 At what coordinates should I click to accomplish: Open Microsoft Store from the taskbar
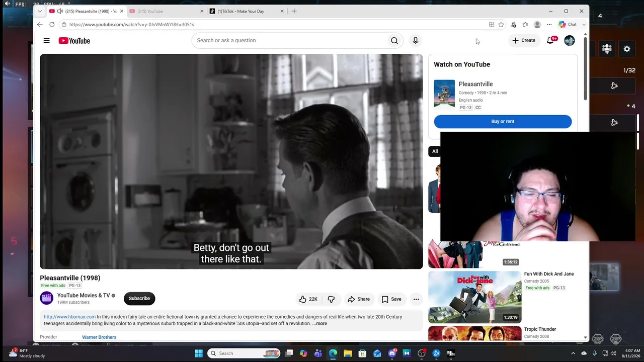click(362, 353)
